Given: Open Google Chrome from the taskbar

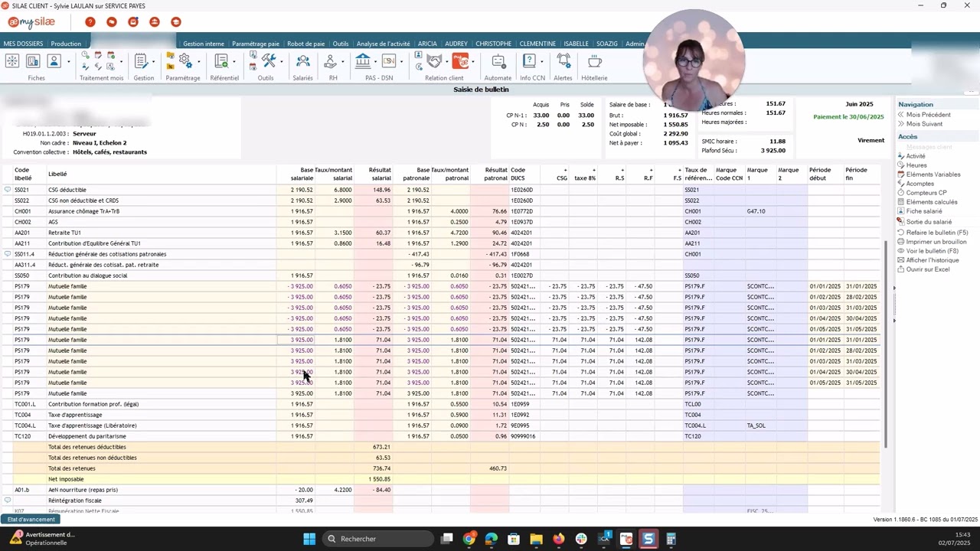Looking at the screenshot, I should click(469, 539).
